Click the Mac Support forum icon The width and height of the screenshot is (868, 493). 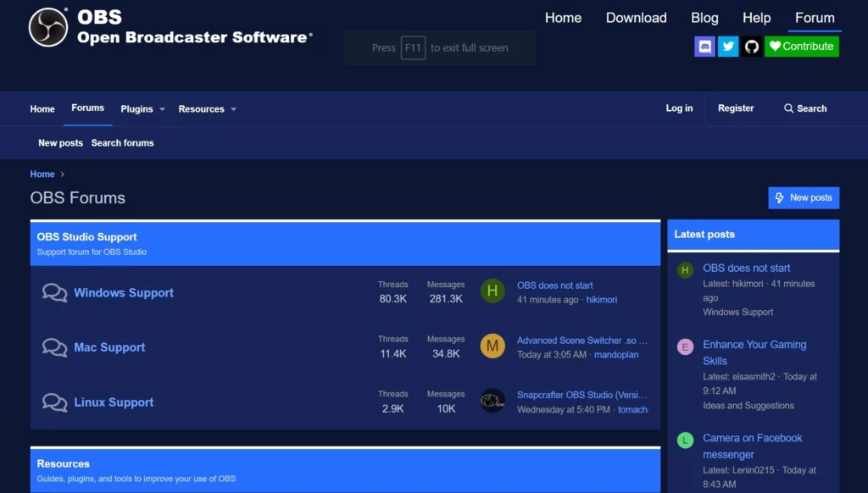pos(54,347)
